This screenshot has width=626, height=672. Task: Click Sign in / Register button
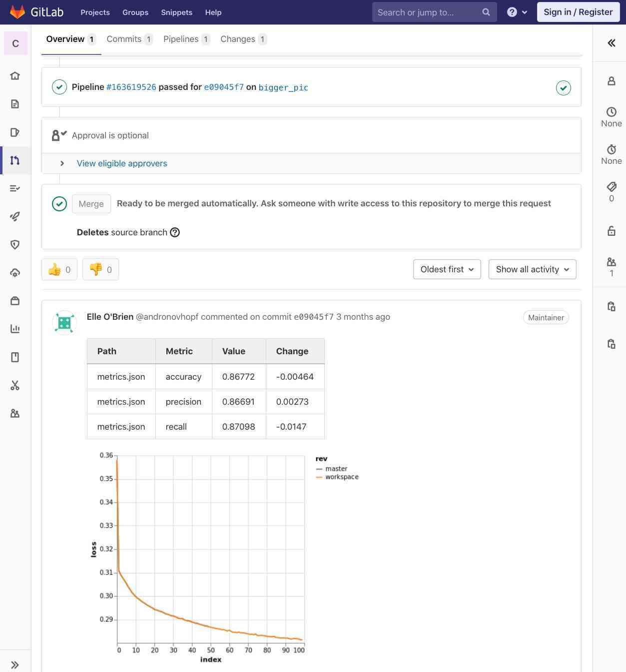(x=578, y=12)
